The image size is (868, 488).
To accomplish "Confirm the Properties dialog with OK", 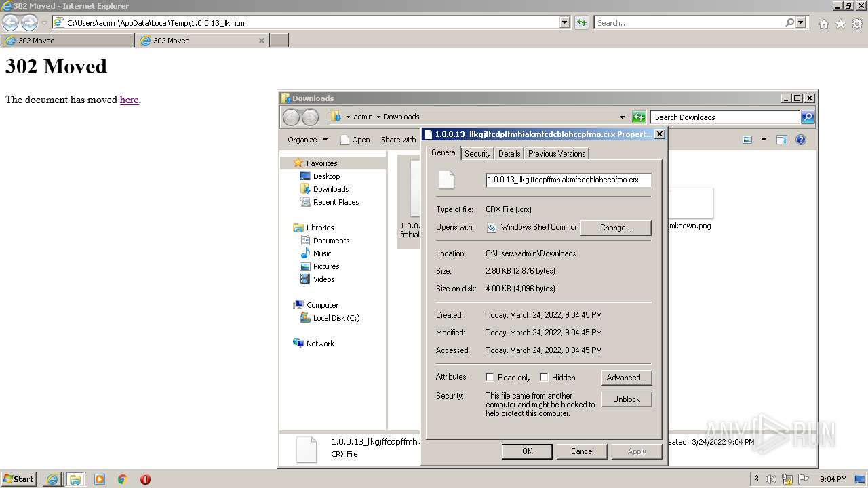I will tap(527, 451).
